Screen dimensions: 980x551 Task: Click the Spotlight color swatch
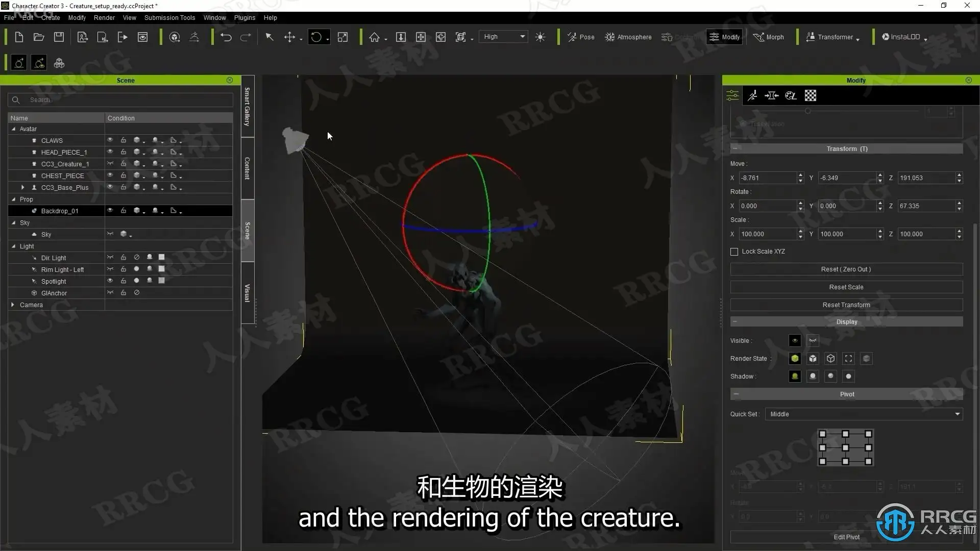tap(161, 281)
